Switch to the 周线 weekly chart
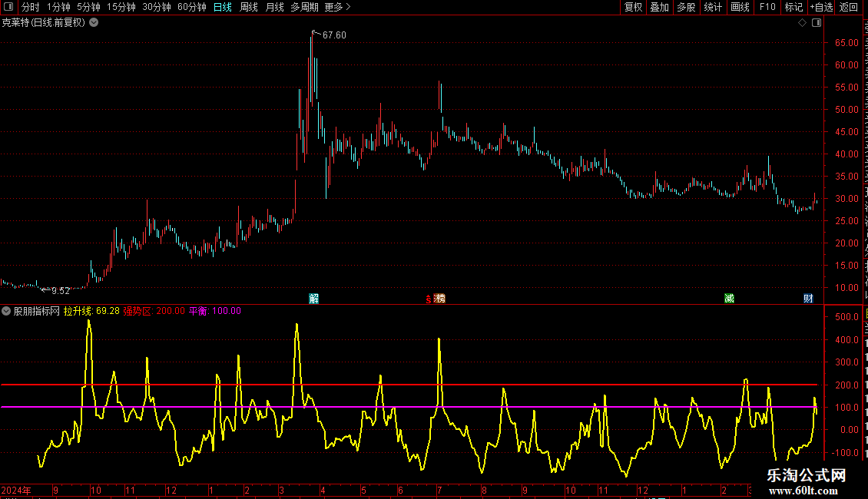Viewport: 868px width, 499px height. tap(249, 7)
